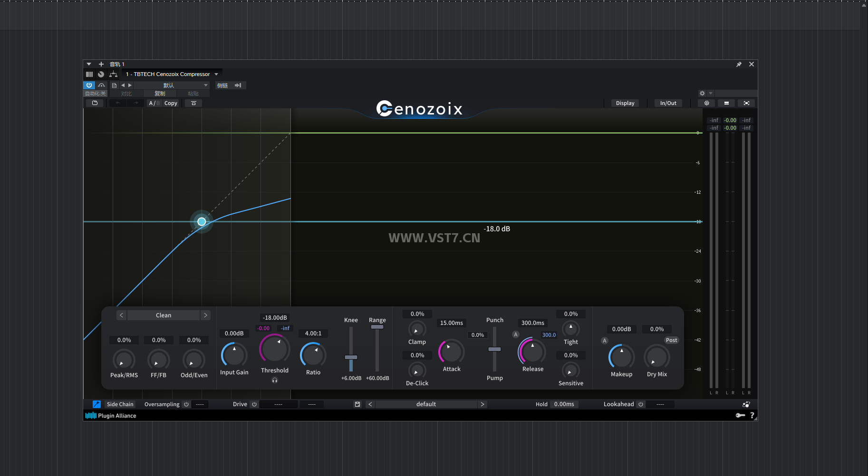Click the channel editor bars icon

click(89, 74)
